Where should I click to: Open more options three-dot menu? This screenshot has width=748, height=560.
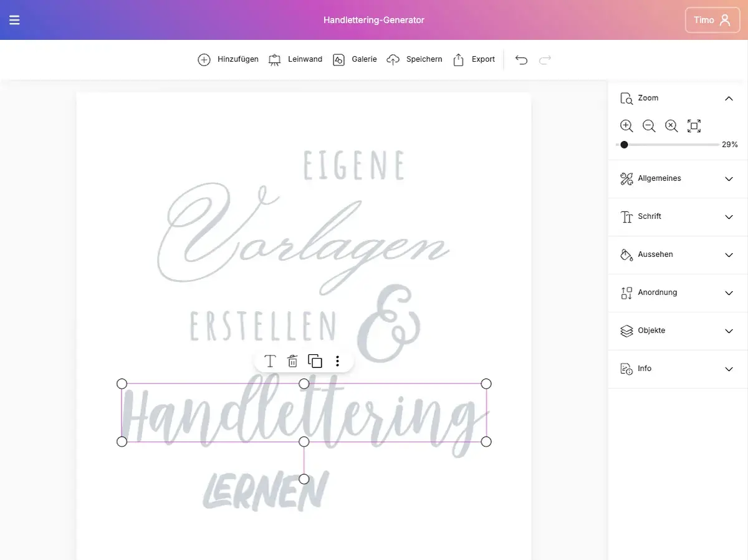(x=337, y=361)
